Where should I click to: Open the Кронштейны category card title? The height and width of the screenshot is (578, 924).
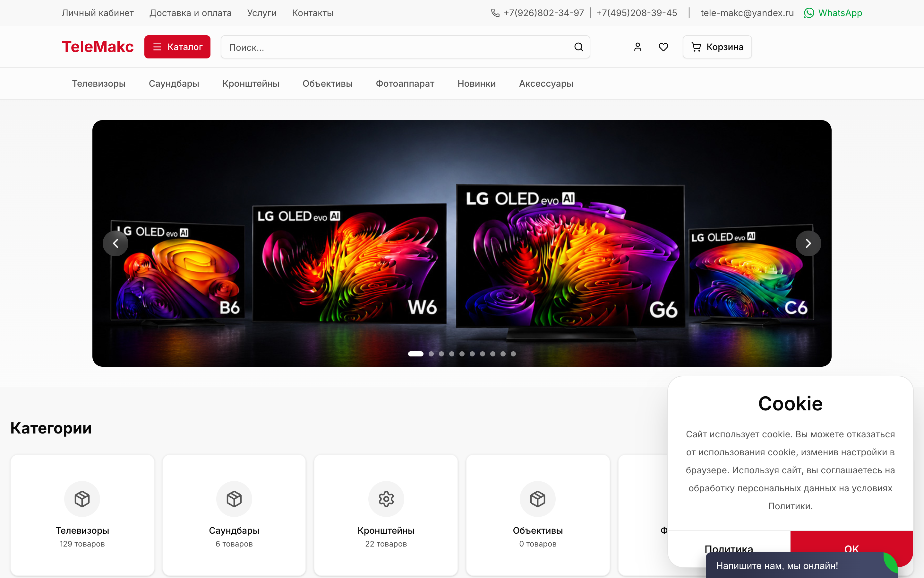tap(386, 530)
